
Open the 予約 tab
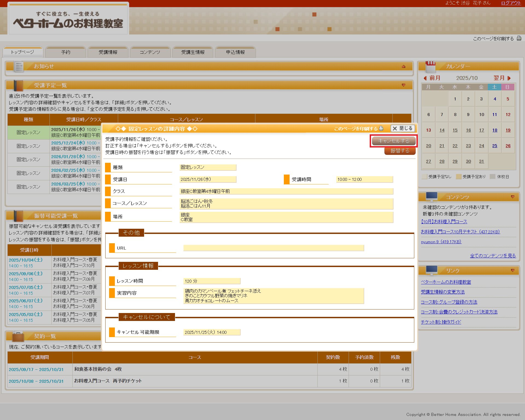point(66,52)
